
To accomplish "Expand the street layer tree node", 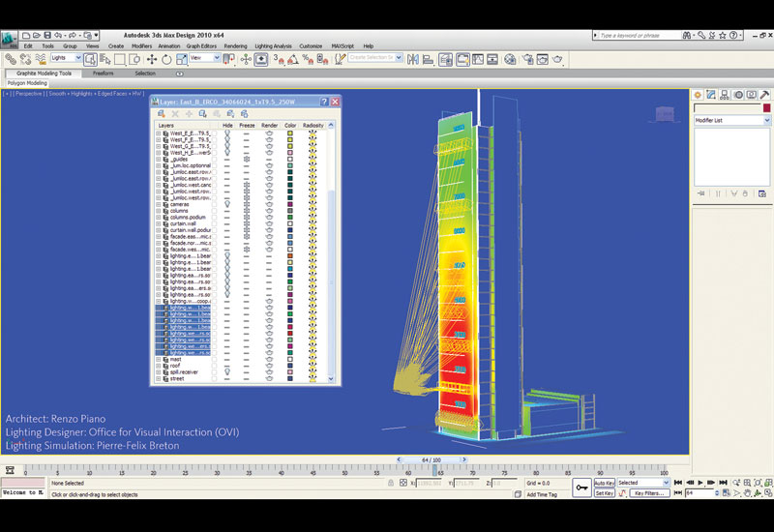I will pyautogui.click(x=159, y=378).
